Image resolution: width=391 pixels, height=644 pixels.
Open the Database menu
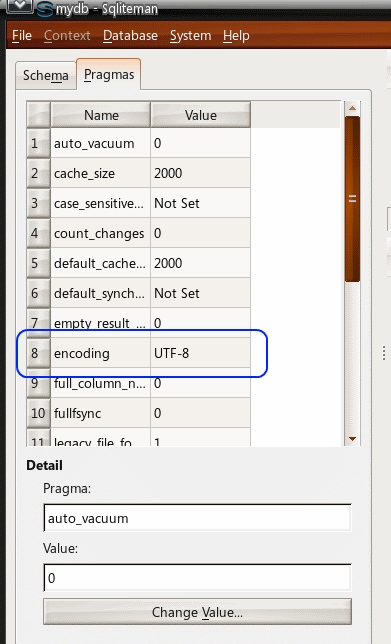130,36
